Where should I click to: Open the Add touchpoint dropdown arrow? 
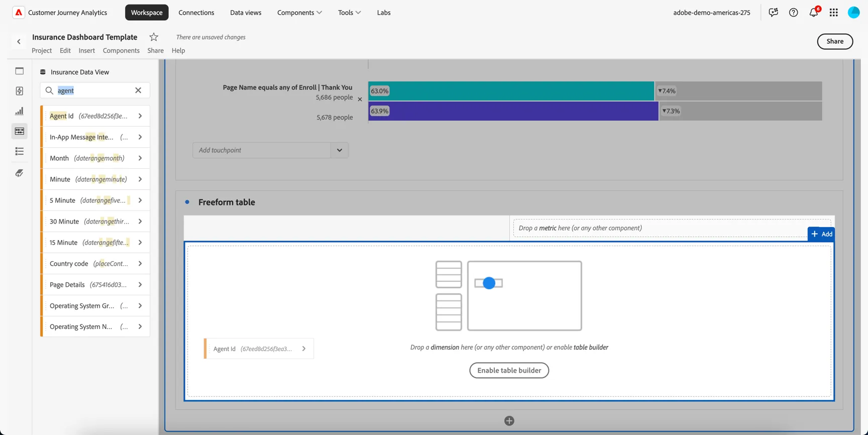pyautogui.click(x=340, y=150)
